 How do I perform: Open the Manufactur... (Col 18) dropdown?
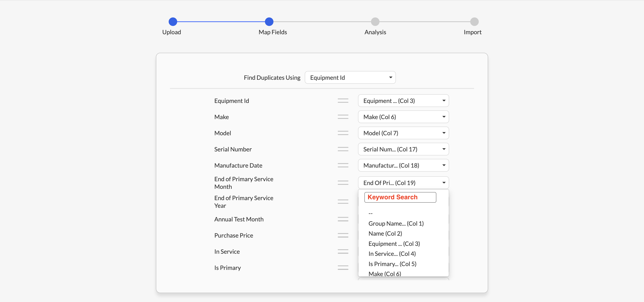[x=403, y=165]
